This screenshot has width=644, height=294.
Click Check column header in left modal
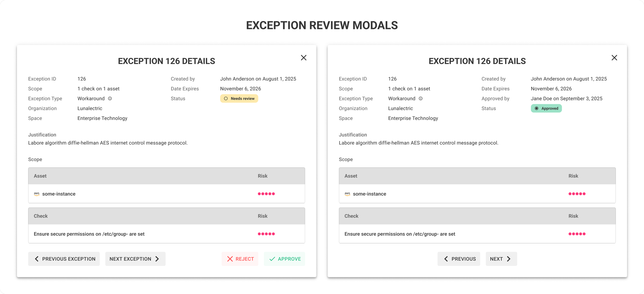(41, 216)
